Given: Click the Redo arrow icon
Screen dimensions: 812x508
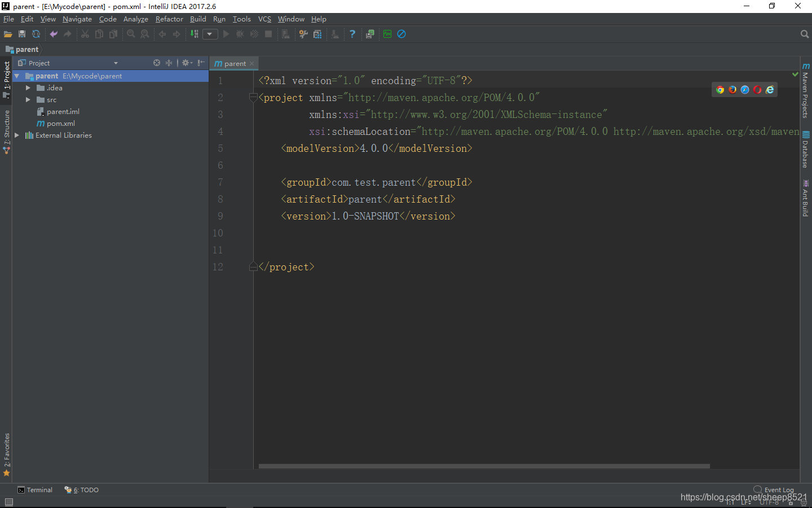Looking at the screenshot, I should [68, 34].
